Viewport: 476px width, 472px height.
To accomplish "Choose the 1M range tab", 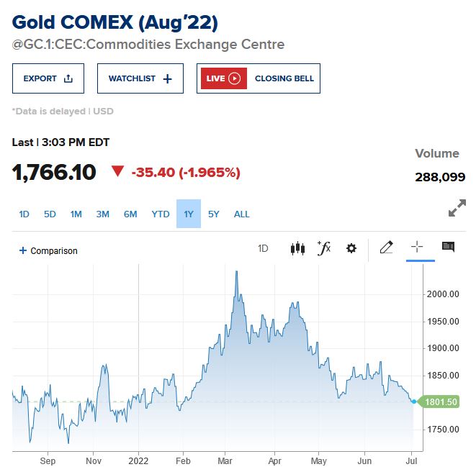I will [76, 214].
